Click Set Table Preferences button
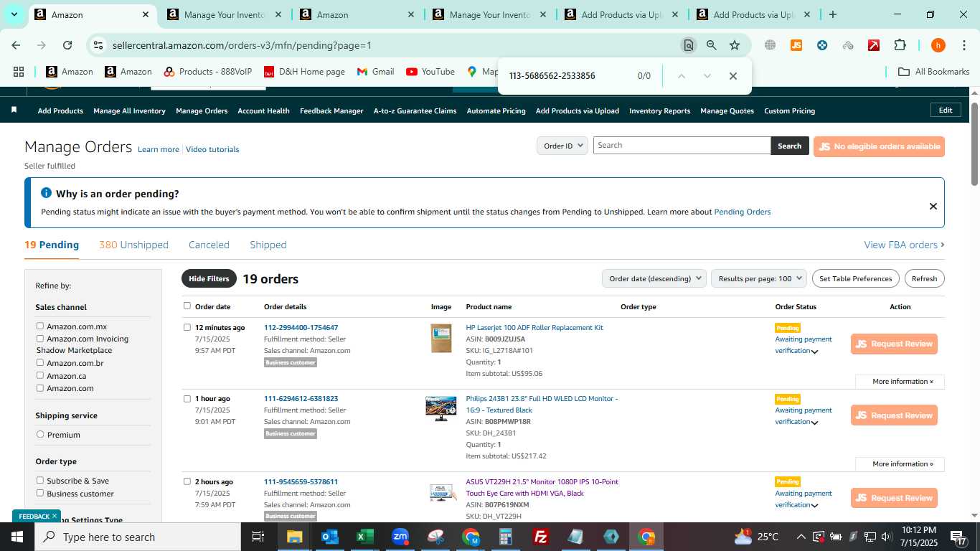 tap(856, 278)
